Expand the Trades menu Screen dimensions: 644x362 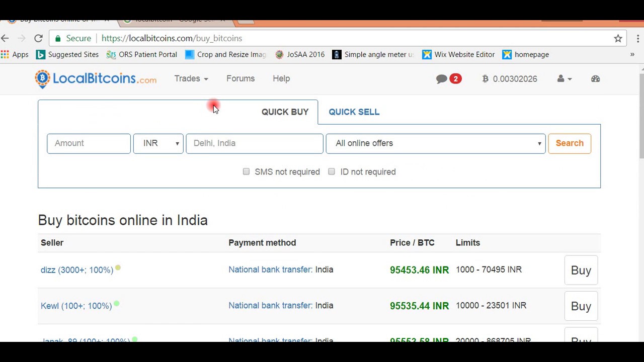(191, 78)
